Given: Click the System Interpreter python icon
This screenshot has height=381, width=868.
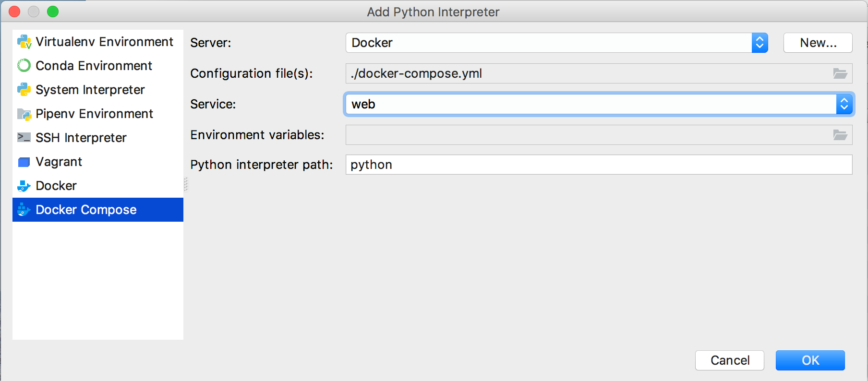Looking at the screenshot, I should [24, 89].
